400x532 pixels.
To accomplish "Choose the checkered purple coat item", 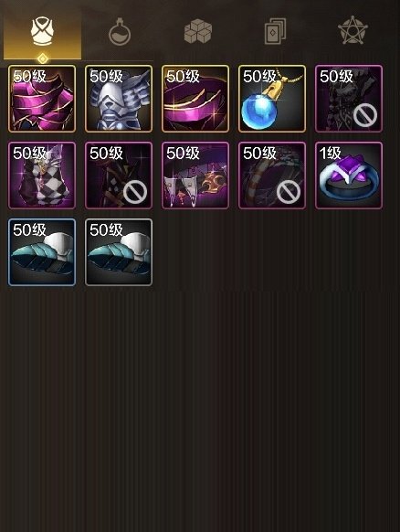I will pyautogui.click(x=42, y=176).
